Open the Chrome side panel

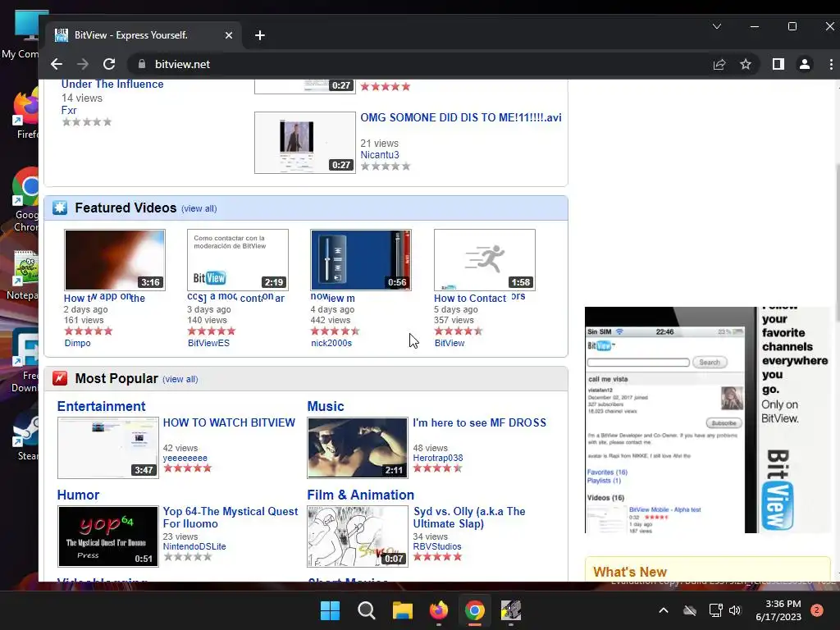(778, 64)
